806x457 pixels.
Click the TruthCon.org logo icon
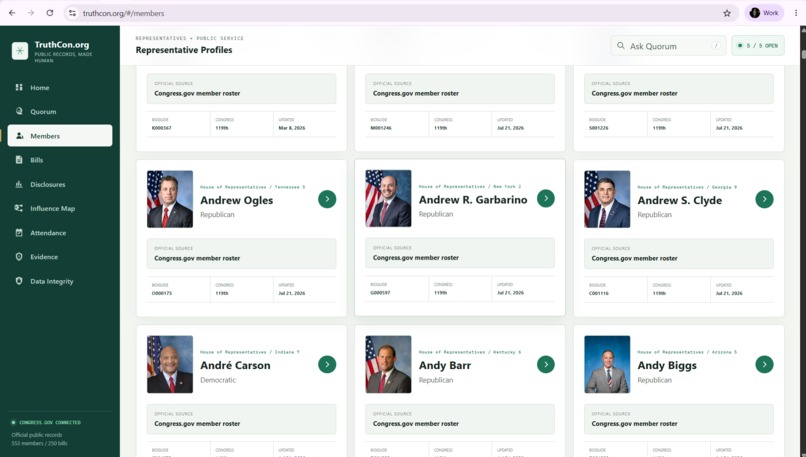coord(20,50)
